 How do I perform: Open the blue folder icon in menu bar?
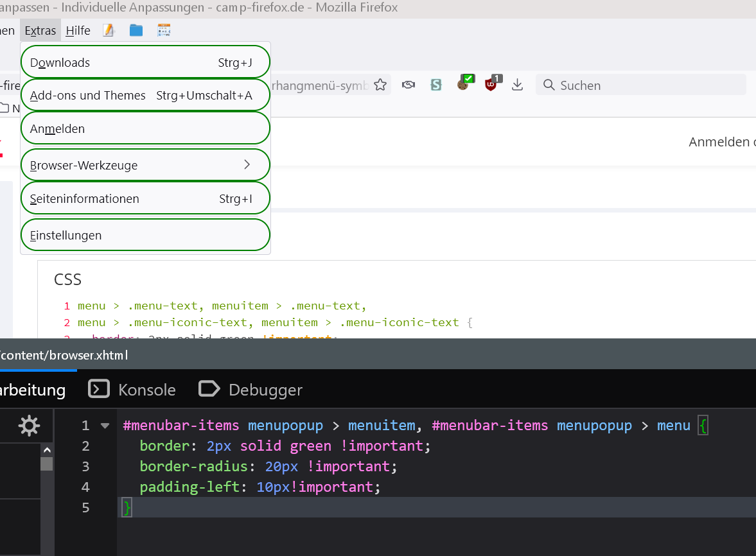(136, 30)
